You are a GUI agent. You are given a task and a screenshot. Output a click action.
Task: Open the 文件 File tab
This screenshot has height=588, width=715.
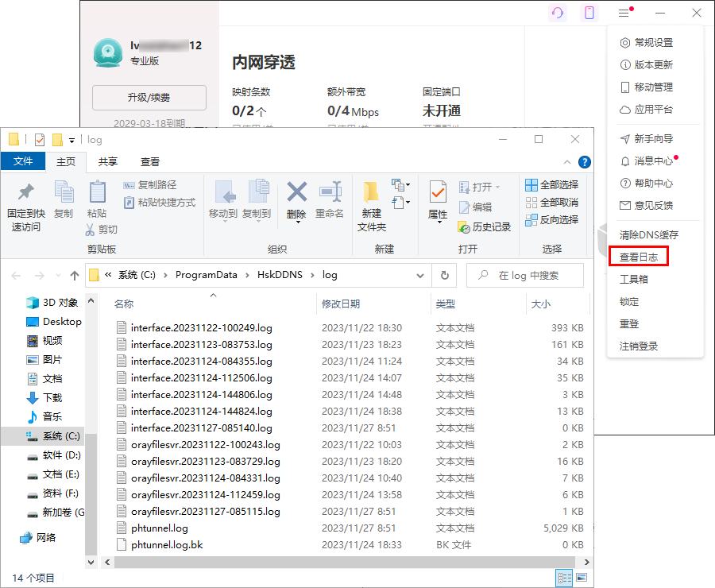(x=23, y=161)
